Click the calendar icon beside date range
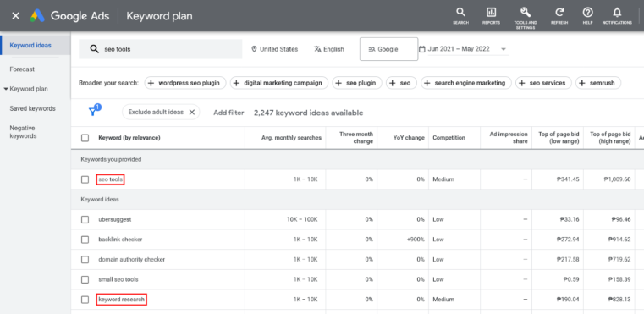This screenshot has height=314, width=644. click(x=421, y=49)
